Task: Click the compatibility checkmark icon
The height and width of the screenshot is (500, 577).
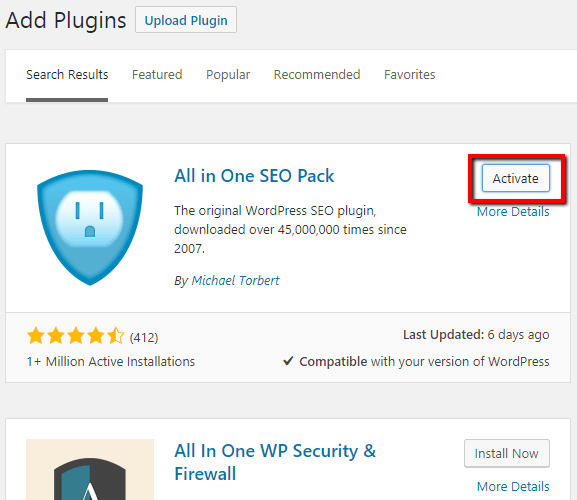Action: click(288, 361)
